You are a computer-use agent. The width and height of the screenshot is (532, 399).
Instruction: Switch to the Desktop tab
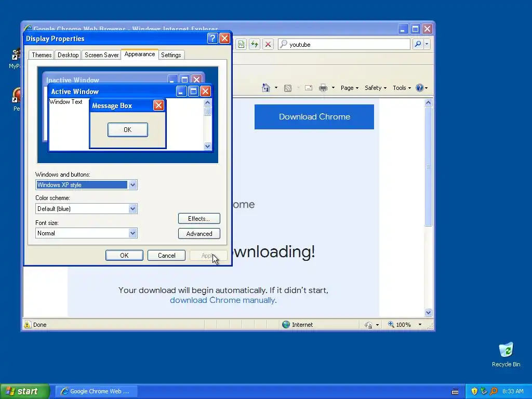coord(68,55)
